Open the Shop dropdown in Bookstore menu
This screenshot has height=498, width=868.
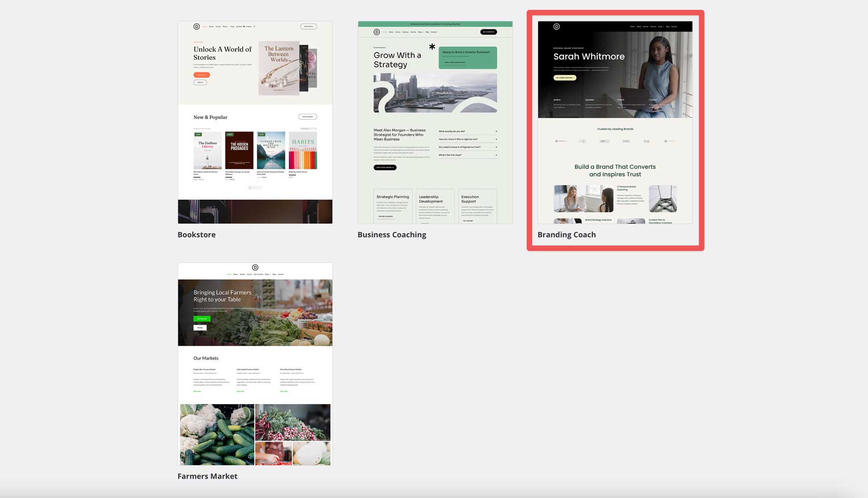tap(225, 27)
